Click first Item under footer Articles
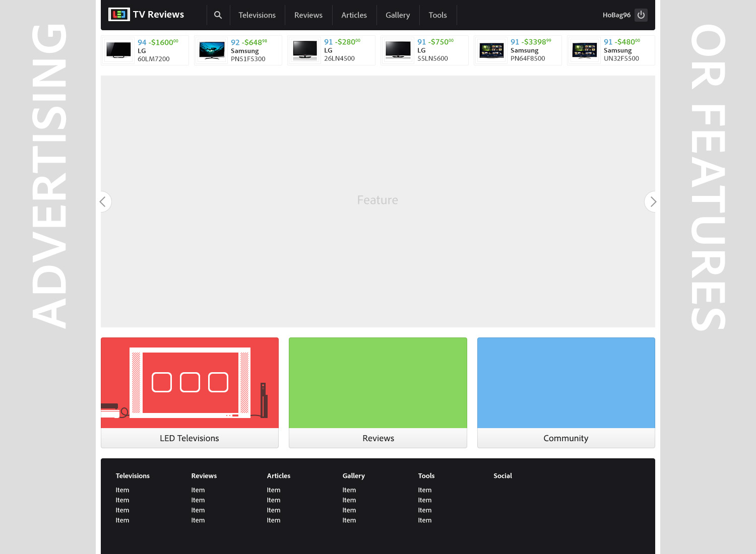 (274, 490)
